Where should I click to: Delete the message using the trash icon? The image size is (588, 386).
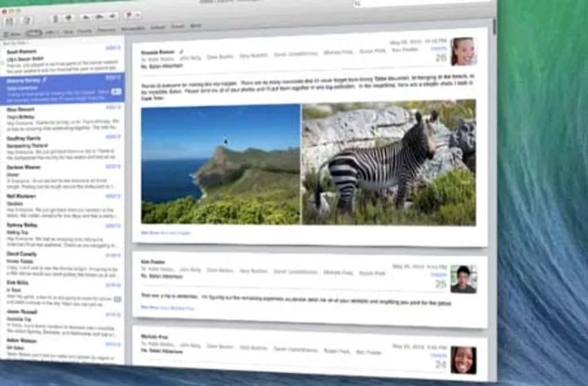pyautogui.click(x=55, y=19)
